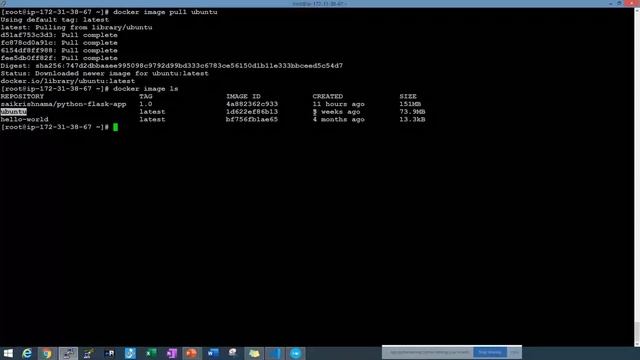Click the 'Digest: sha256' line
640x360 pixels.
click(171, 66)
